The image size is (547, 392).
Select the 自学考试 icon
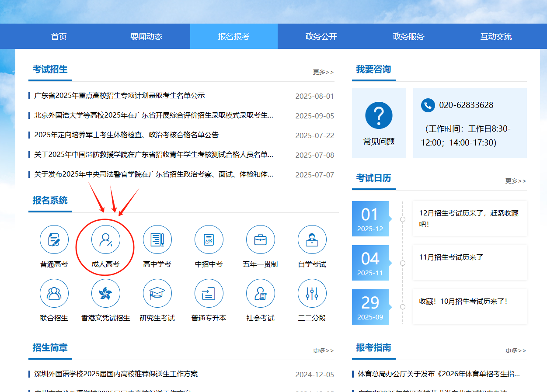(x=312, y=240)
